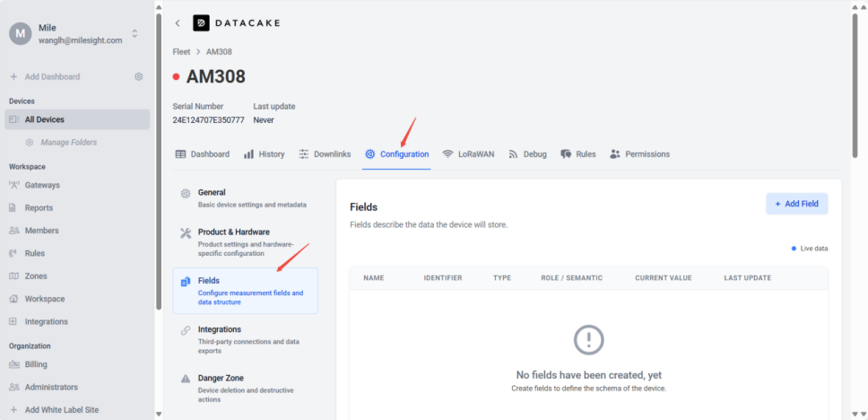The height and width of the screenshot is (420, 868).
Task: Expand the workspace switcher chevrons
Action: pos(135,33)
